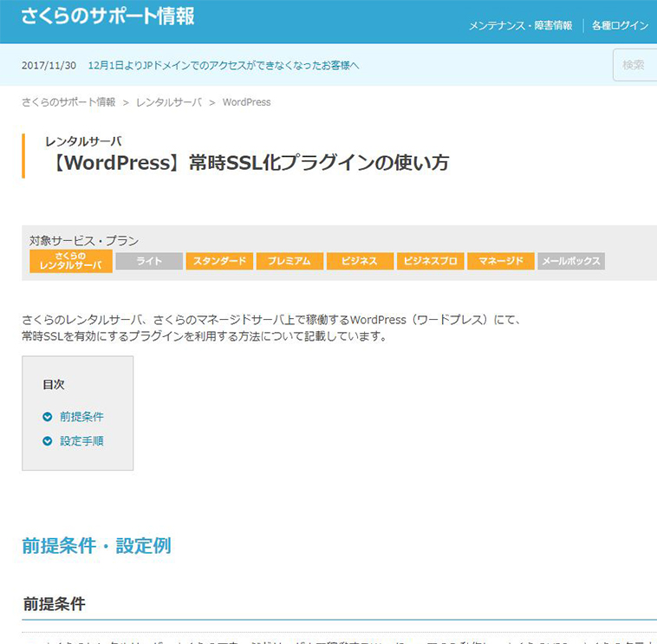Click the paragraph line starting with さくらのレンタルサーバ、さくらのマネージド
The width and height of the screenshot is (657, 644).
271,320
